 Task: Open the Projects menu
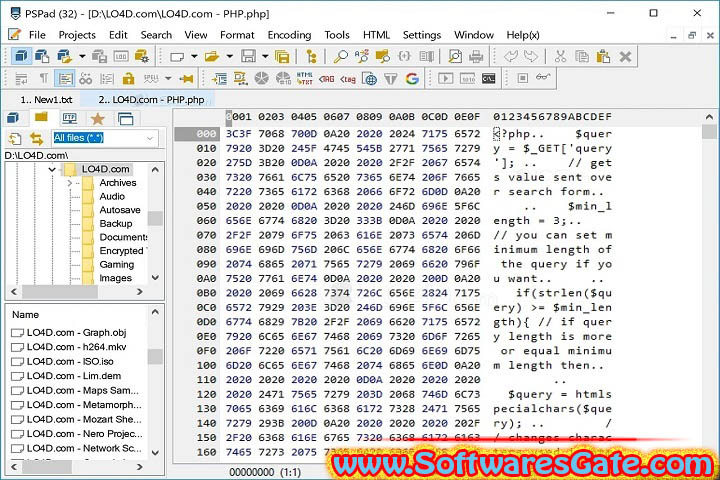(x=77, y=35)
